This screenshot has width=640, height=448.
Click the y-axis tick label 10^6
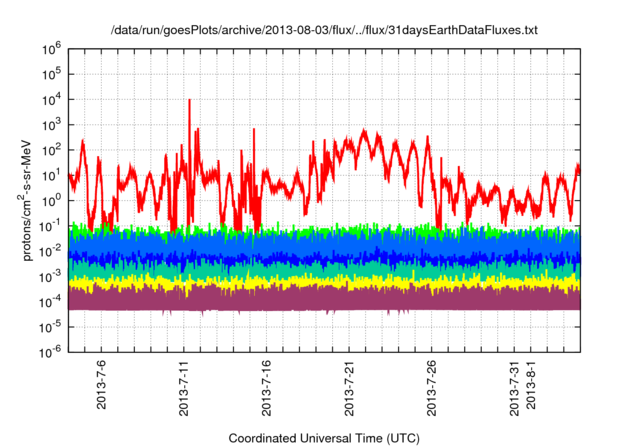click(x=51, y=49)
